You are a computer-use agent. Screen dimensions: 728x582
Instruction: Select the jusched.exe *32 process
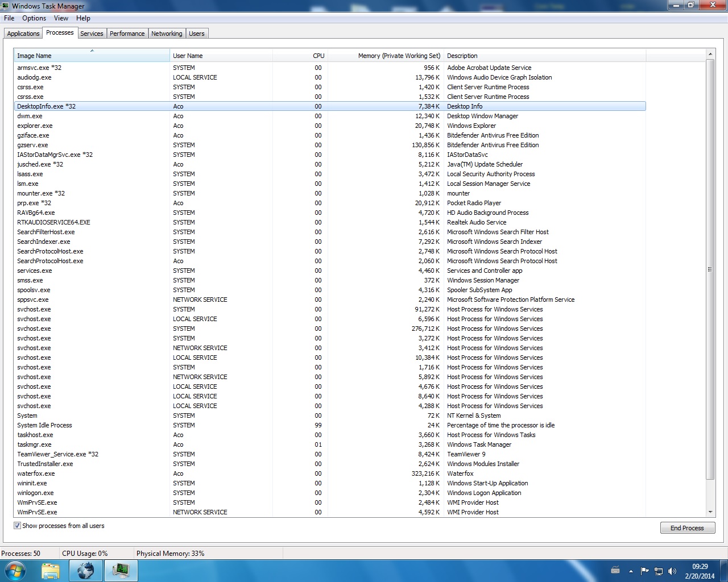[x=330, y=164]
